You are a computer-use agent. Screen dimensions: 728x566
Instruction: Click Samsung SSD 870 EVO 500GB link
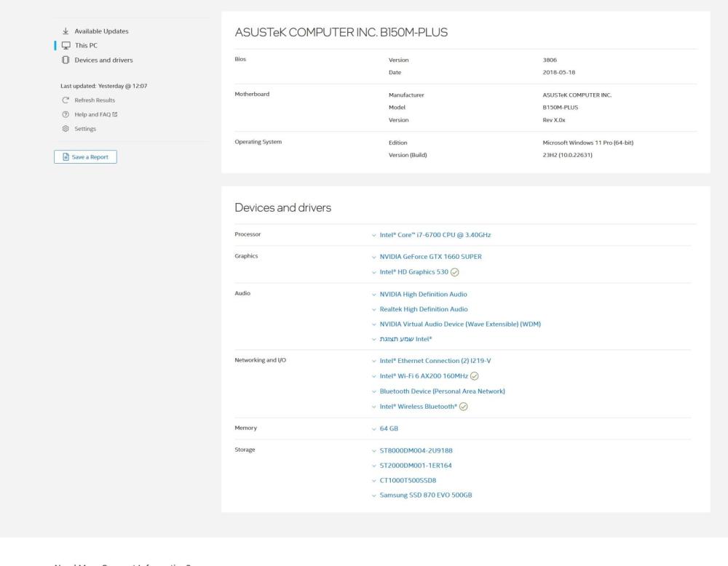[x=426, y=495]
